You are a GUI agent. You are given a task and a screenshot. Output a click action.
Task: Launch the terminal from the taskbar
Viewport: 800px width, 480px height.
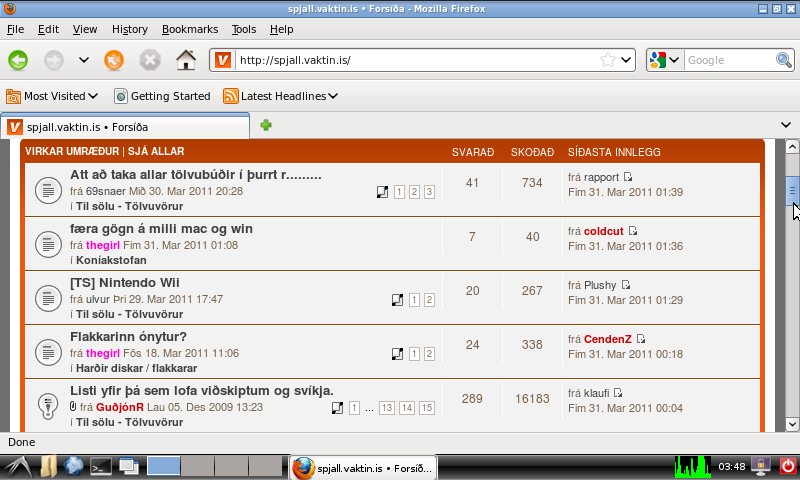point(100,465)
